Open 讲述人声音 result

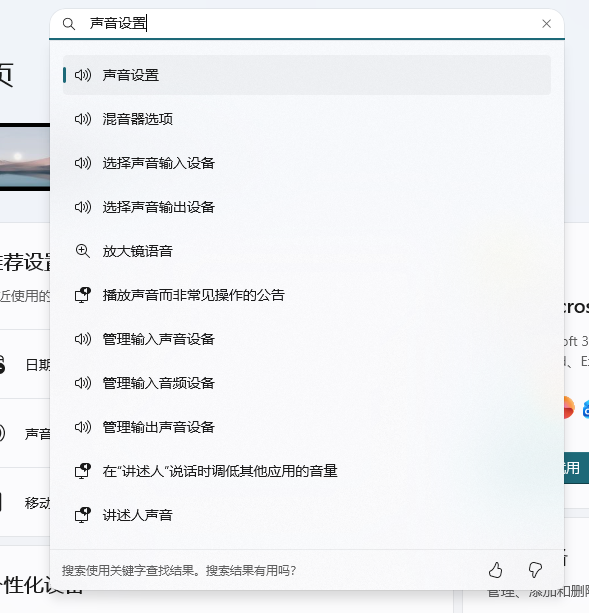[307, 515]
